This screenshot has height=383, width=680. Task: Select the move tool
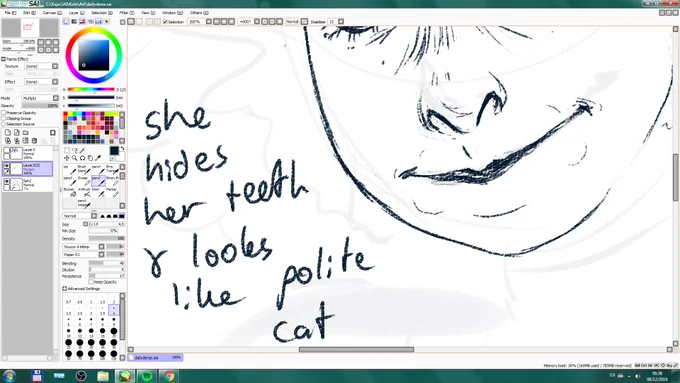click(x=67, y=158)
